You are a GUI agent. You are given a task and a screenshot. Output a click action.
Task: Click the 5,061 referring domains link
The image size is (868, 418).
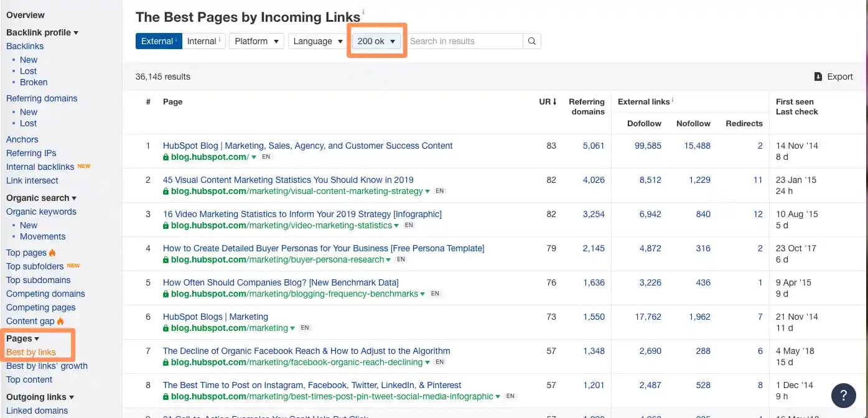[x=593, y=146]
